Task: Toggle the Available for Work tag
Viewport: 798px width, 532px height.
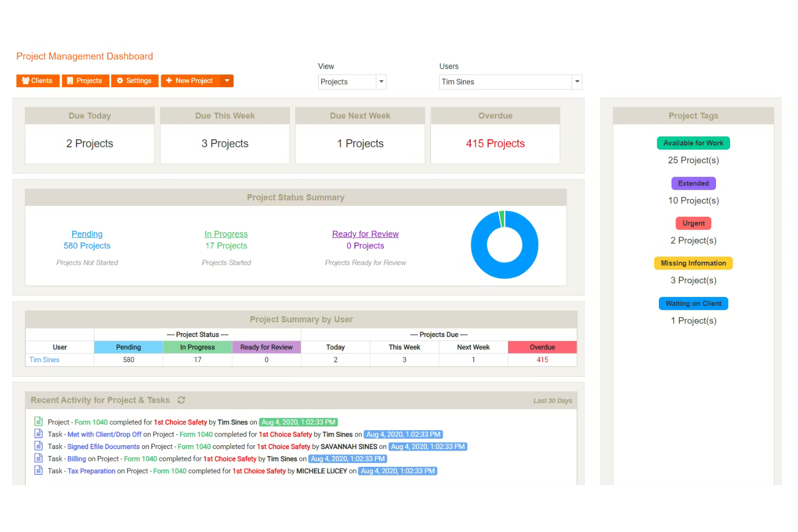Action: tap(693, 143)
